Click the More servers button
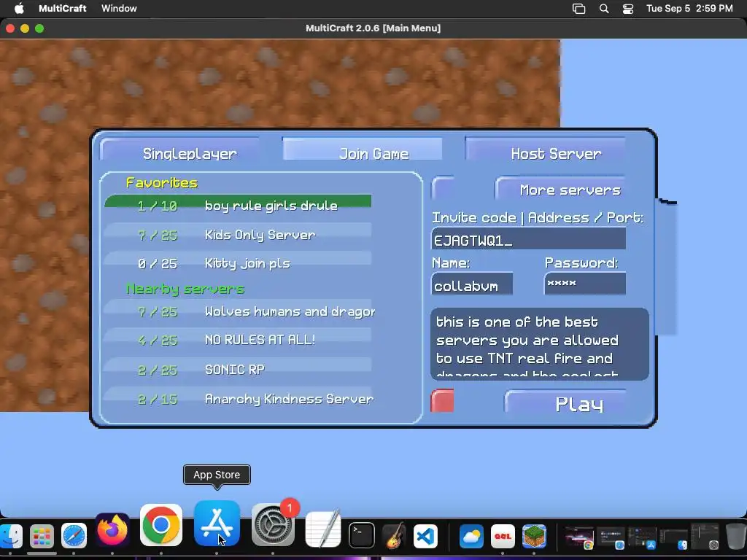Viewport: 747px width, 560px height. click(x=561, y=189)
